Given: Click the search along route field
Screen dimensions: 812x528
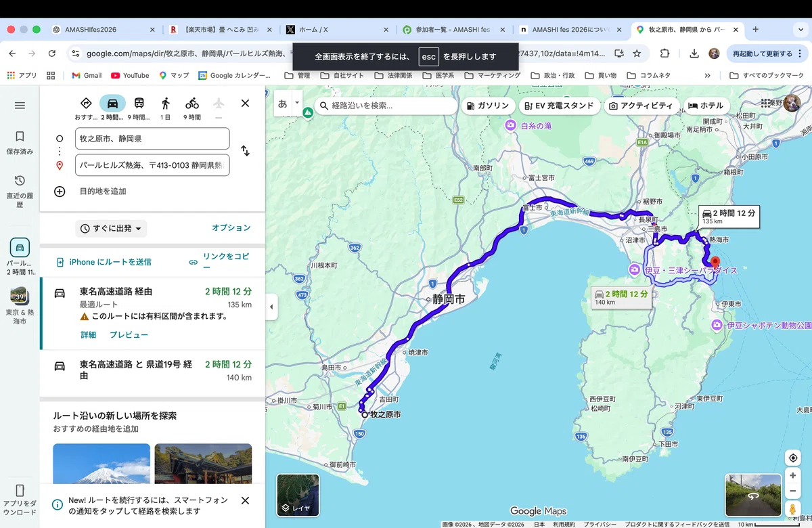Looking at the screenshot, I should tap(386, 106).
